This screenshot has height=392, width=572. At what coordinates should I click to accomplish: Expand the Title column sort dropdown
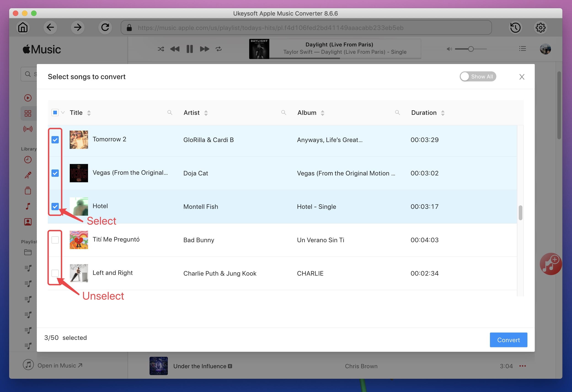89,113
